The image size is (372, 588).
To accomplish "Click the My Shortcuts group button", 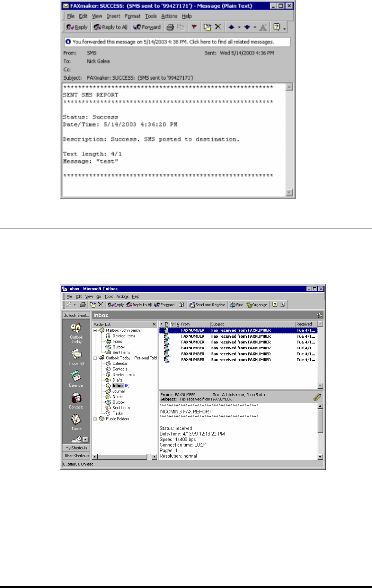I will [x=76, y=448].
